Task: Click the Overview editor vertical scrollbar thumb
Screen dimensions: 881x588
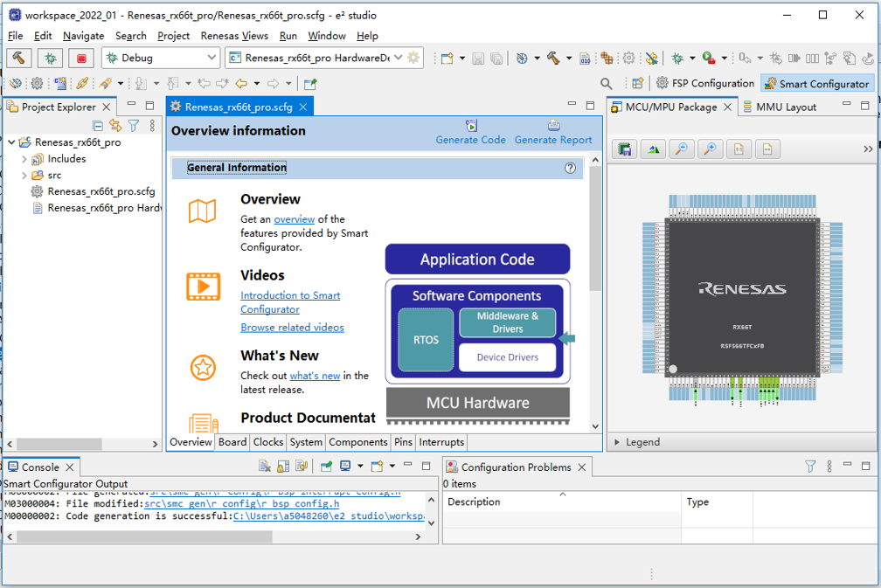Action: 595,228
